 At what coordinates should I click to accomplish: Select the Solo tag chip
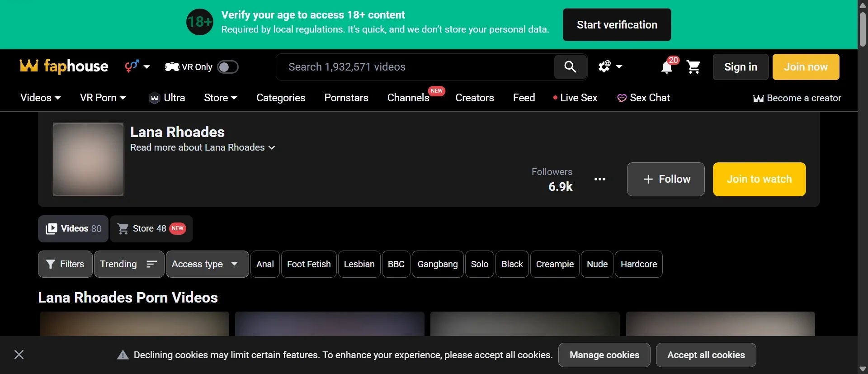[480, 264]
